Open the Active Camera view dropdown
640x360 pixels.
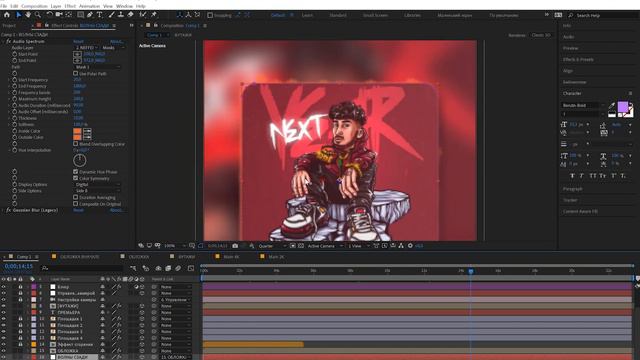(x=324, y=246)
